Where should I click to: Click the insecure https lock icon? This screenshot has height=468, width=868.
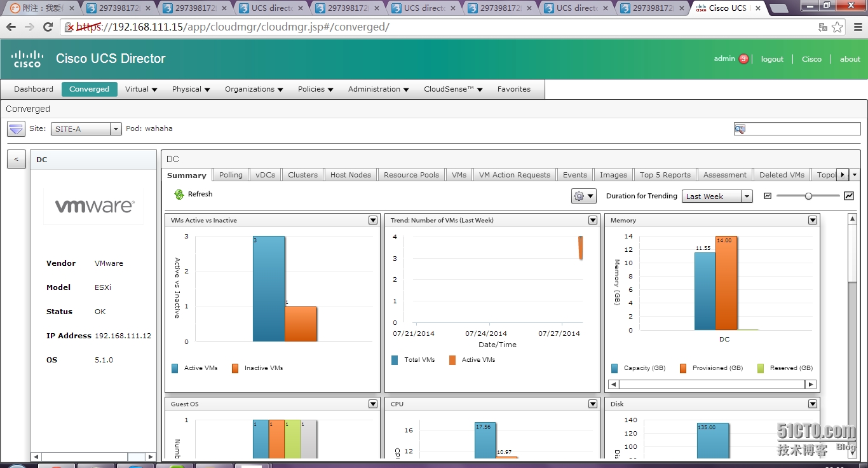pyautogui.click(x=69, y=27)
